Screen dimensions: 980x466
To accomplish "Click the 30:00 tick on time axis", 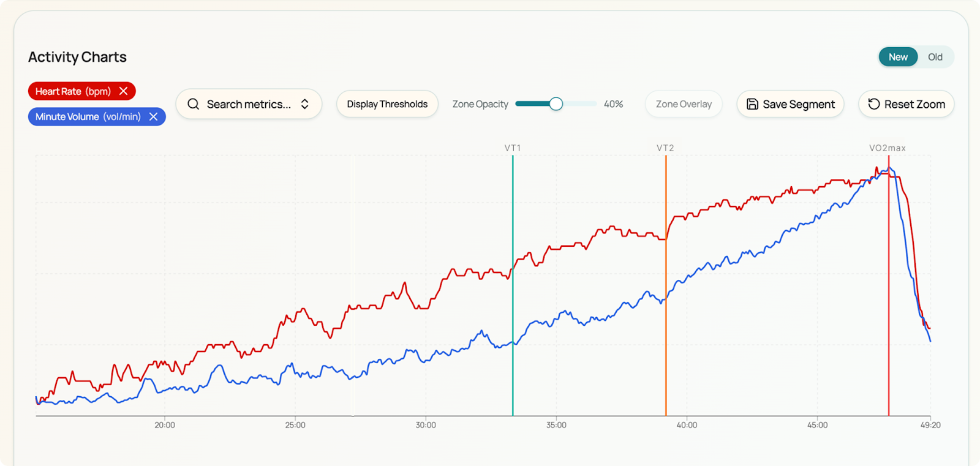I will point(426,425).
